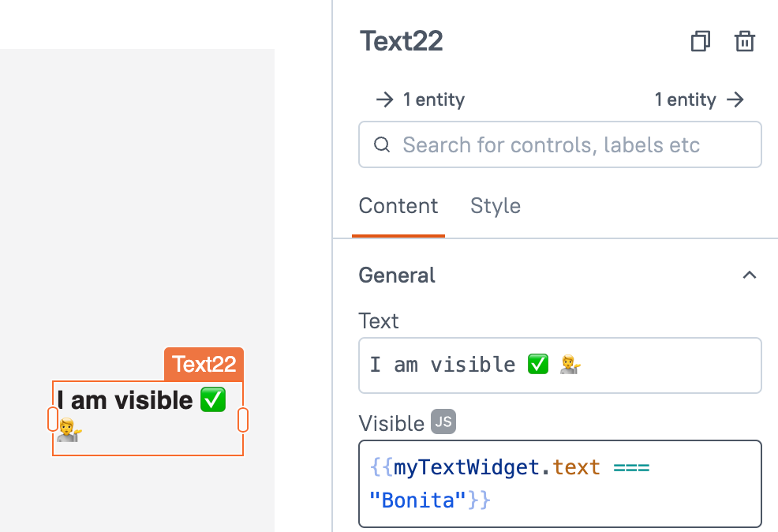Click the Visible binding code editor

point(559,484)
